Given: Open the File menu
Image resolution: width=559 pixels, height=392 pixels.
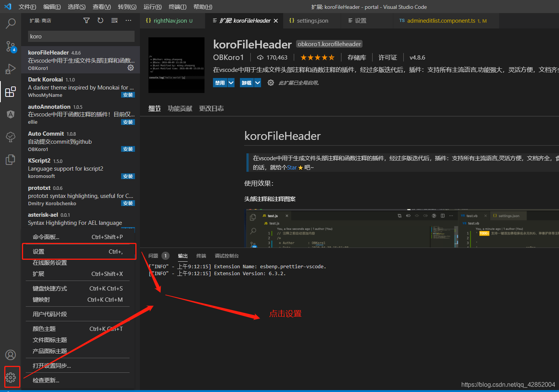Looking at the screenshot, I should [x=27, y=7].
